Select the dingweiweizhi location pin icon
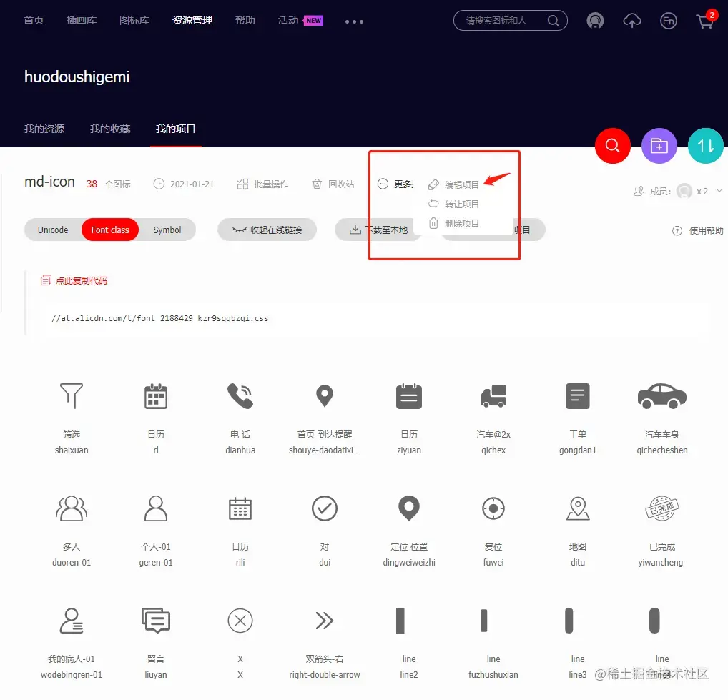 coord(408,508)
